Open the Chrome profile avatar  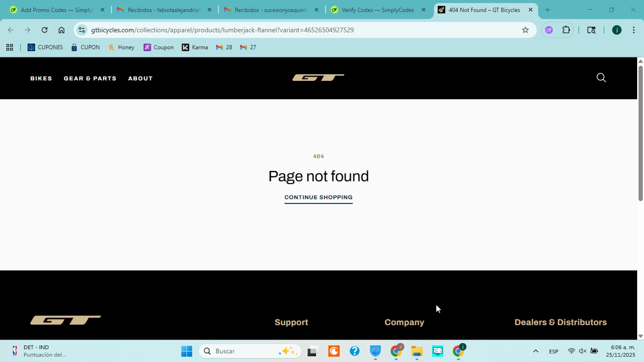pyautogui.click(x=617, y=30)
